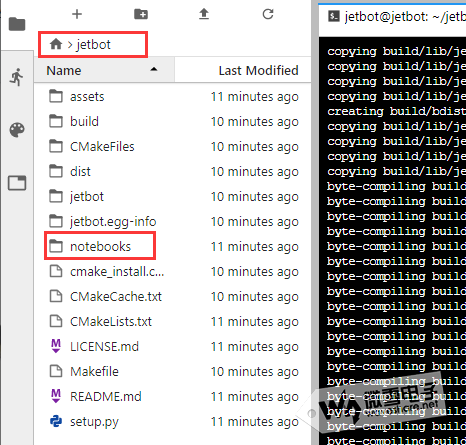This screenshot has width=466, height=445.
Task: Select the jetbot.egg-info folder
Action: coord(173,222)
